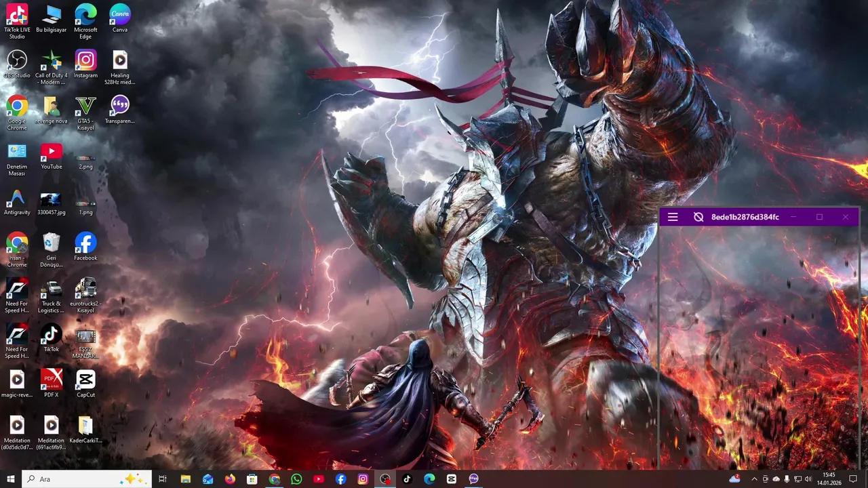Open the Windows Start menu

(x=11, y=479)
